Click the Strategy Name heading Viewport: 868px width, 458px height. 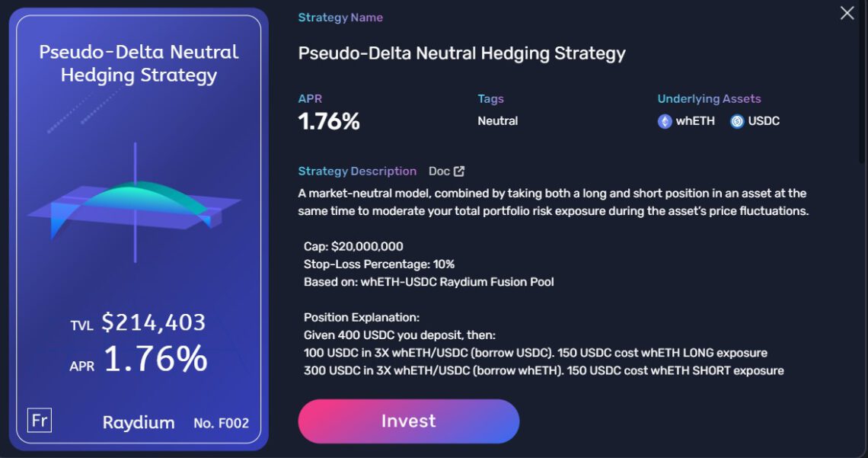point(340,17)
